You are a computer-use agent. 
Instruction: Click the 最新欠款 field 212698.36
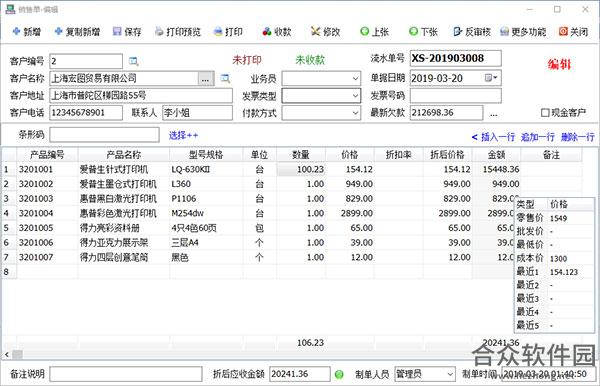tap(446, 113)
